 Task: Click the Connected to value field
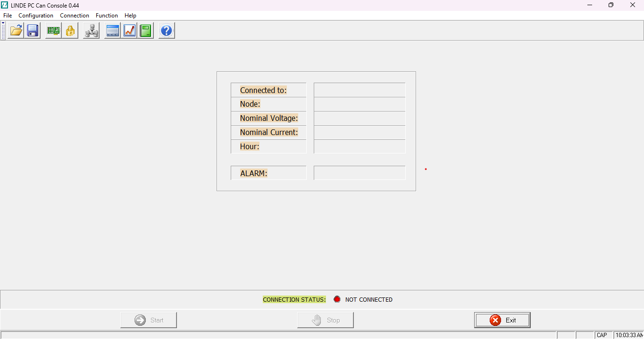(360, 90)
